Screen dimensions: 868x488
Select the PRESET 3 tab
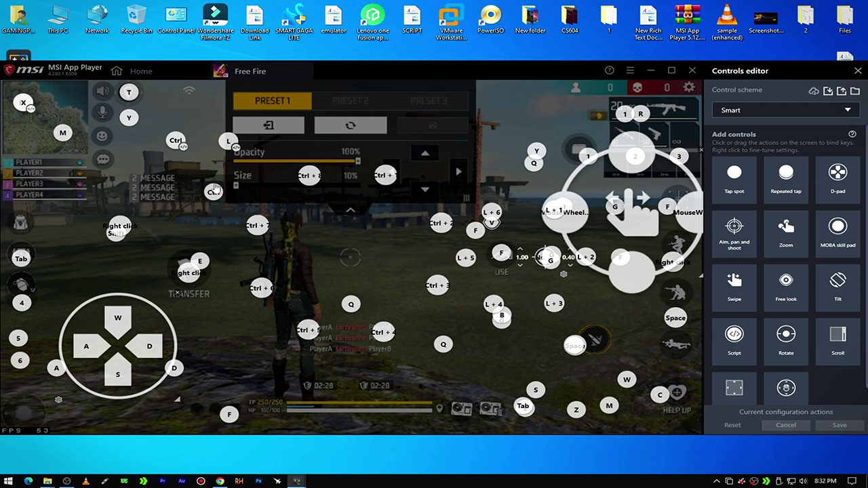[429, 100]
